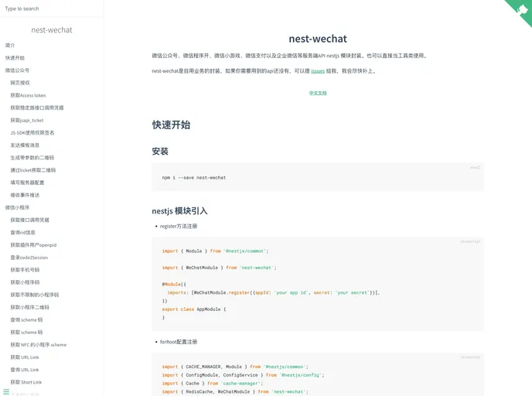The image size is (532, 396).
Task: Select 查询rid信息 sidebar entry
Action: (22, 233)
